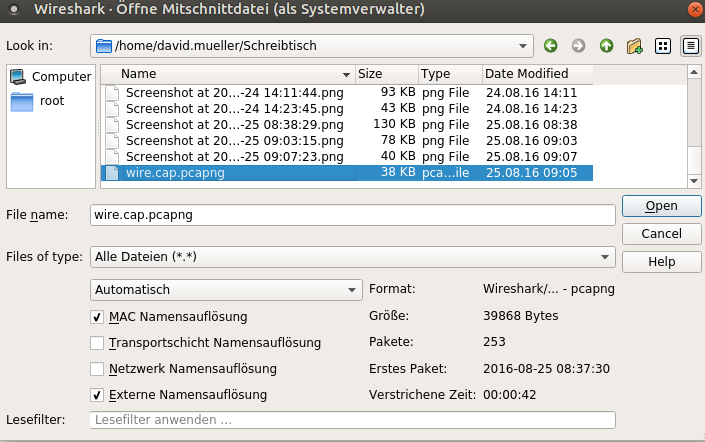Click date cell 25.08.16 09:05
Viewport: 705px width, 442px height.
click(x=531, y=173)
